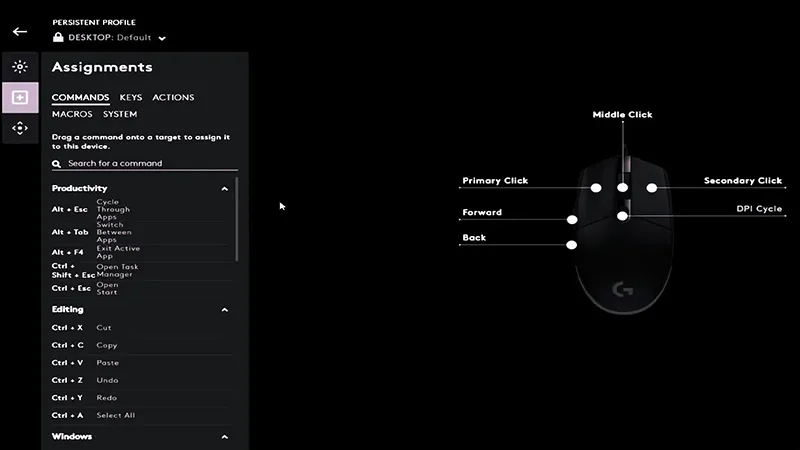The height and width of the screenshot is (450, 800).
Task: Select the DPI Cycle button marker
Action: click(623, 215)
